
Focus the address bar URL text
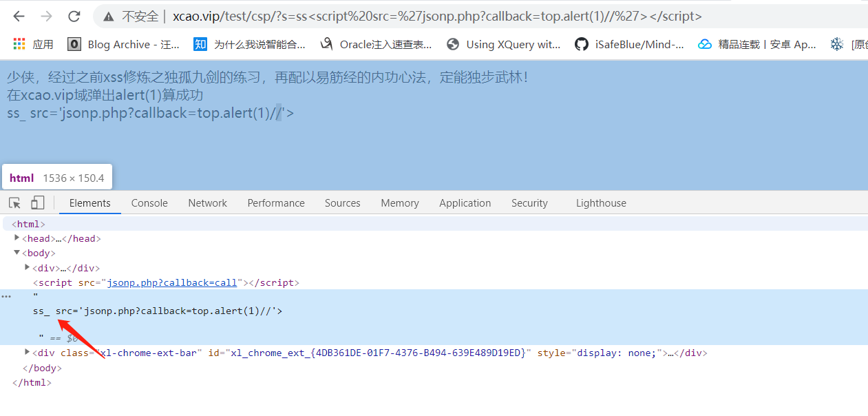[x=437, y=16]
